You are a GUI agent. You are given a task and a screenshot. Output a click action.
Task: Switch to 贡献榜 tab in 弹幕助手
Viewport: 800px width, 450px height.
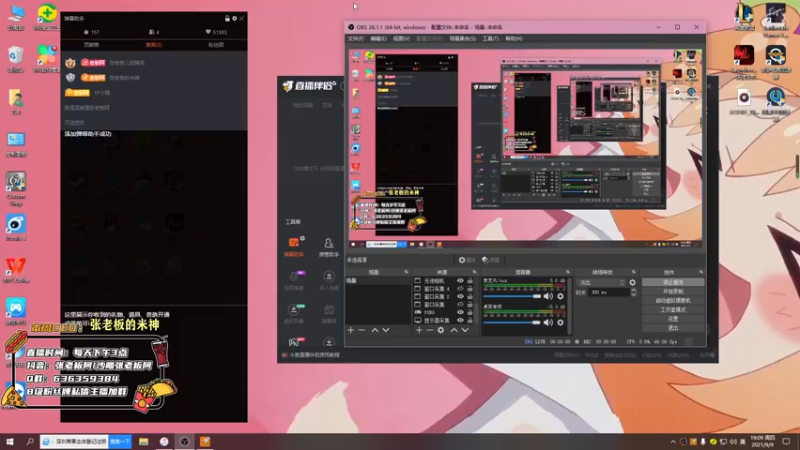click(91, 45)
